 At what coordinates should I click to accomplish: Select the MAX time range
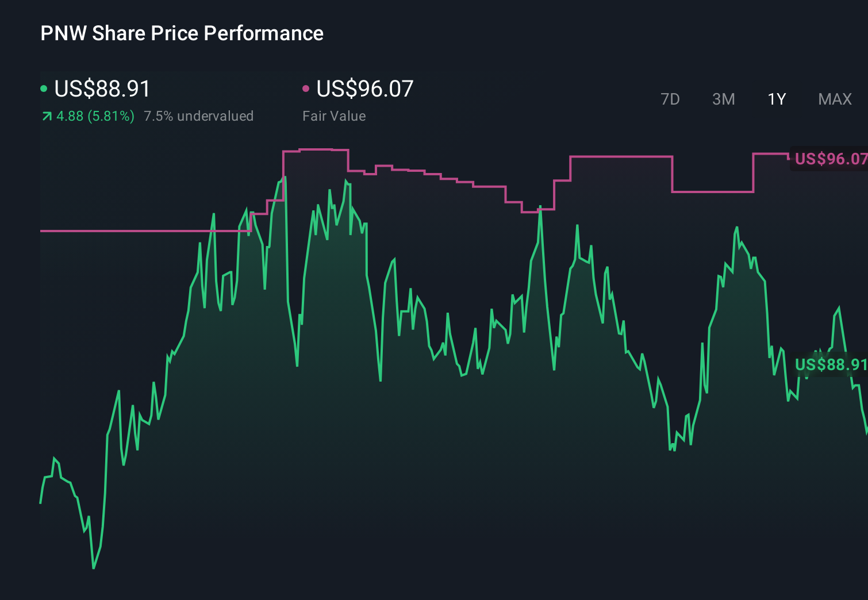(x=834, y=99)
